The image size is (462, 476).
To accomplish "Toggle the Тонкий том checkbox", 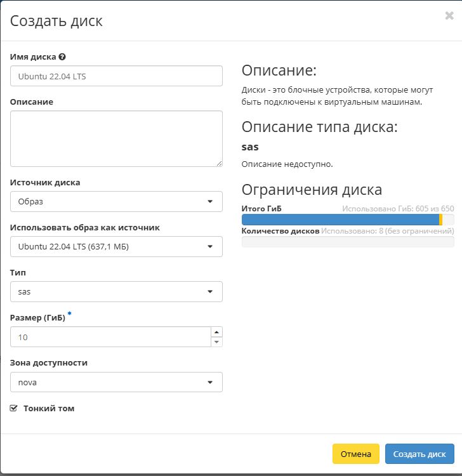I will [x=14, y=409].
